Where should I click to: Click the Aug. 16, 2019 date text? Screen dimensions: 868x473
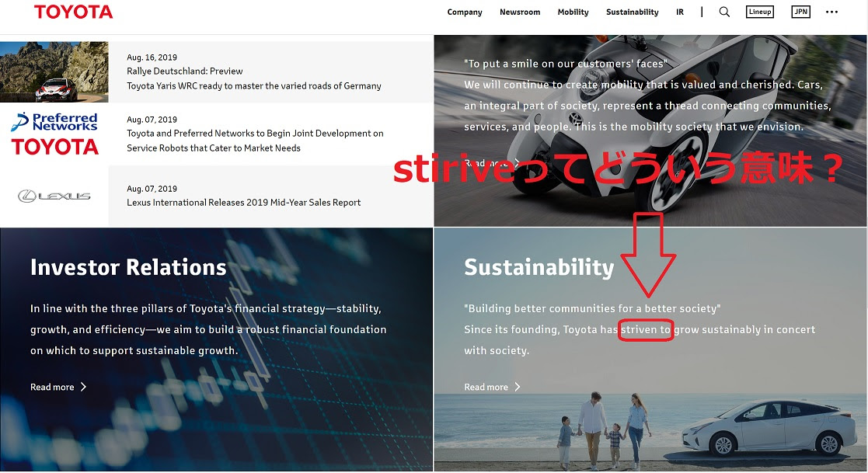point(152,57)
